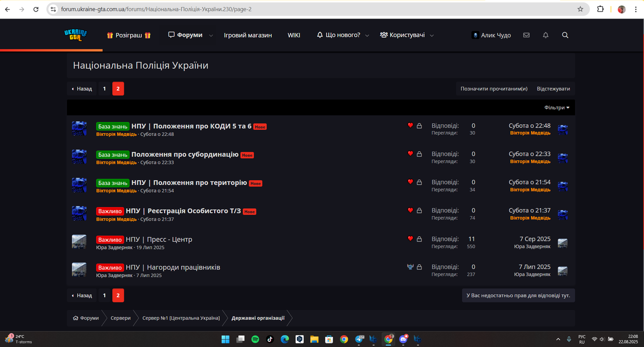This screenshot has height=347, width=644.
Task: Open the Форуми nav item
Action: coord(186,35)
